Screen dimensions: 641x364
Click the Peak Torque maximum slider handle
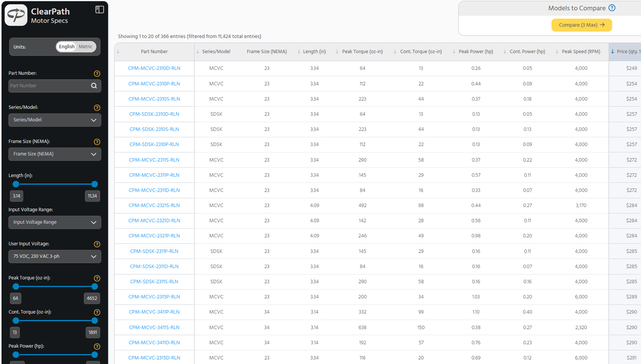point(95,286)
